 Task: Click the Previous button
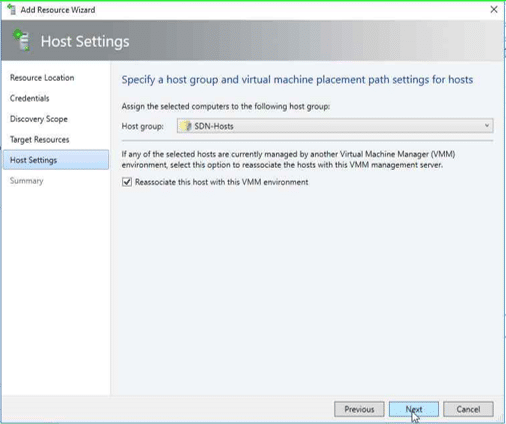click(359, 409)
